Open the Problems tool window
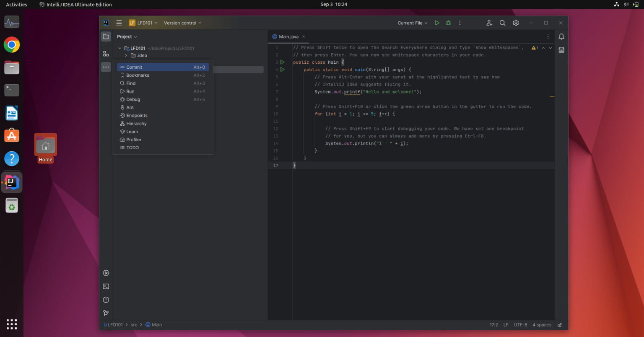 (x=106, y=300)
